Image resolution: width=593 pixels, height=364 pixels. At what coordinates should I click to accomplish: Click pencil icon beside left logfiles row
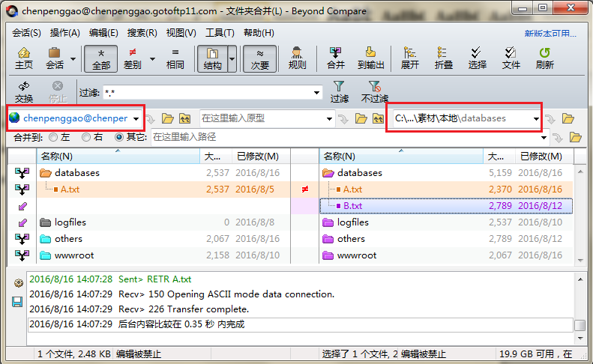[22, 222]
